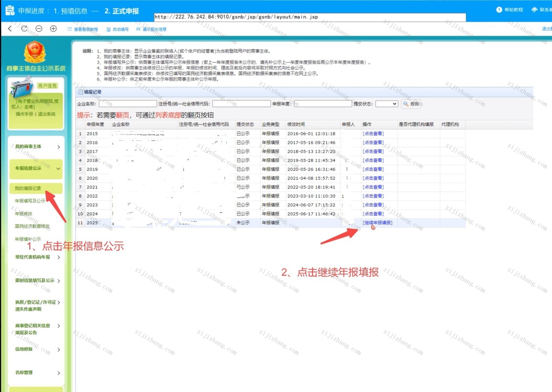Image resolution: width=552 pixels, height=392 pixels.
Task: Click 点击查看 link for year 2015
Action: [x=373, y=134]
